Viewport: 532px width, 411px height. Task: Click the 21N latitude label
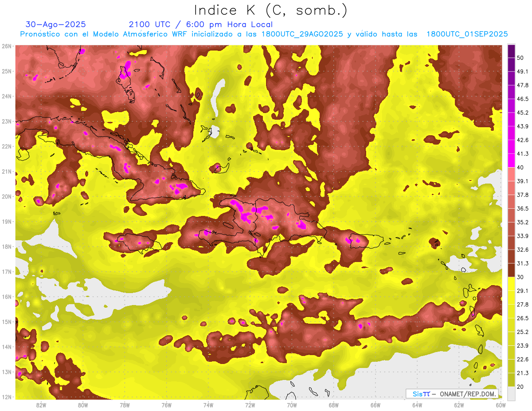point(7,171)
